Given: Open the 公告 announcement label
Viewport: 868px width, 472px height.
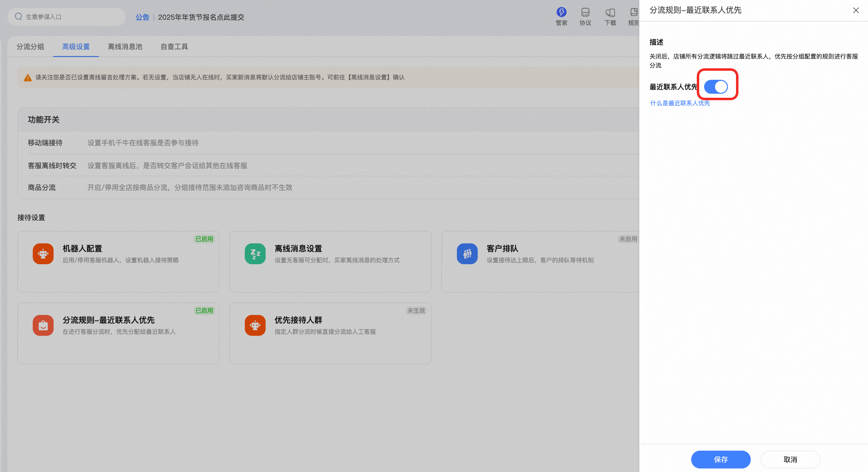Looking at the screenshot, I should (x=142, y=17).
